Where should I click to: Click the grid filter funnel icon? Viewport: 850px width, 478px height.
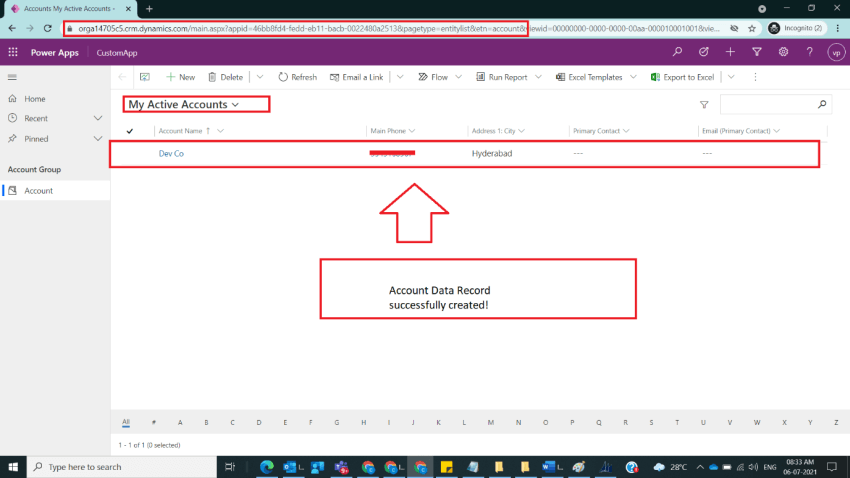click(x=704, y=105)
